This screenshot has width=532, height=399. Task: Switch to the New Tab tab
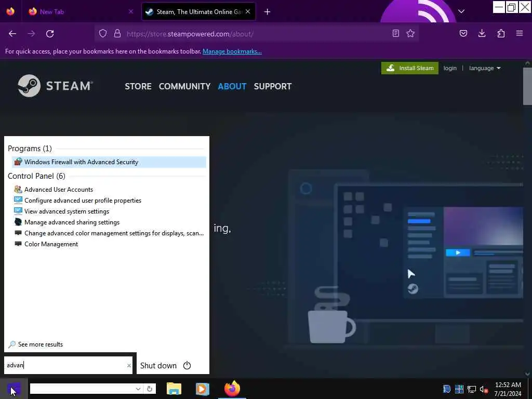tap(81, 11)
